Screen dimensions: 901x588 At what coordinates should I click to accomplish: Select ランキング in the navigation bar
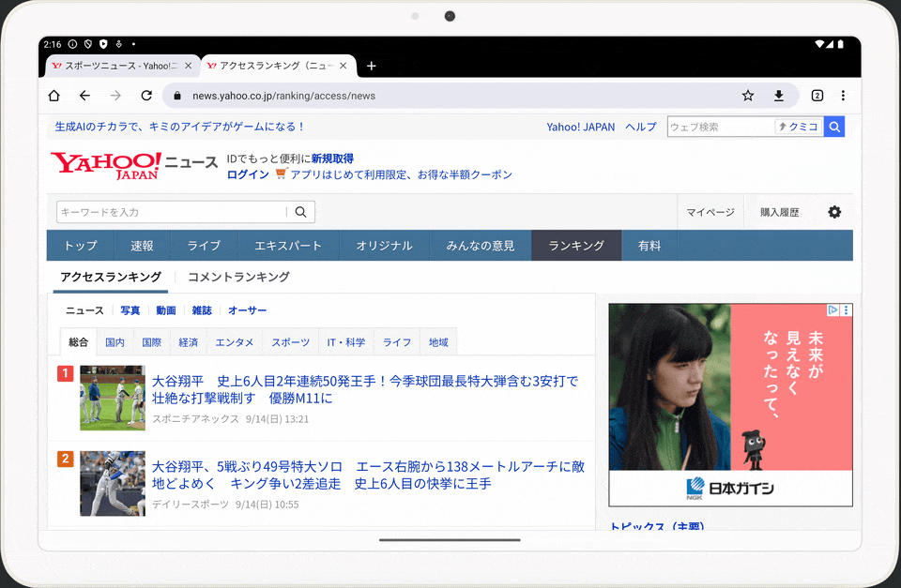point(575,245)
